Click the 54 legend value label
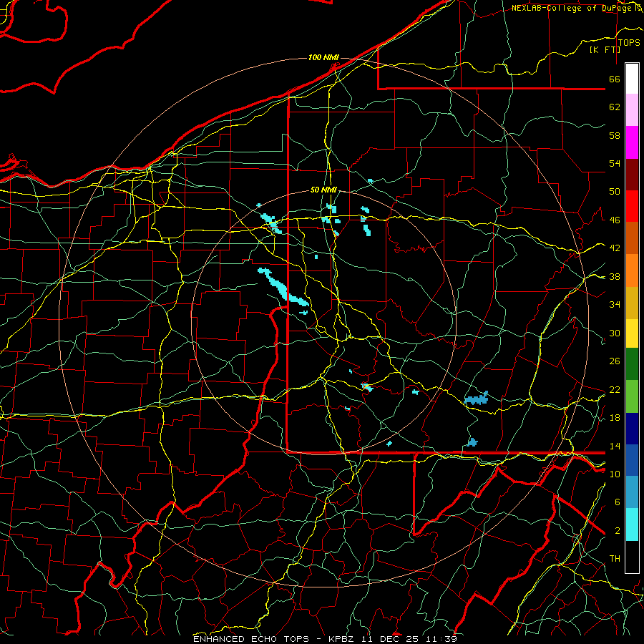 pyautogui.click(x=615, y=163)
